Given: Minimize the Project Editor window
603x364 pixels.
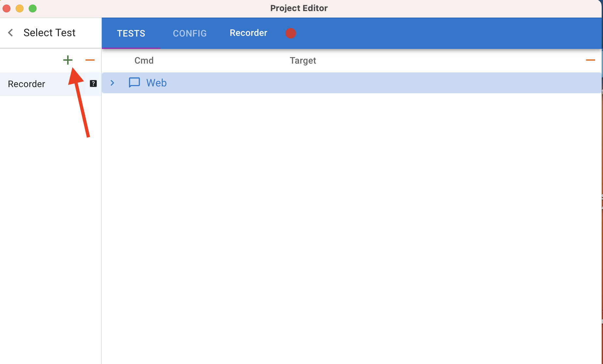Looking at the screenshot, I should tap(20, 8).
